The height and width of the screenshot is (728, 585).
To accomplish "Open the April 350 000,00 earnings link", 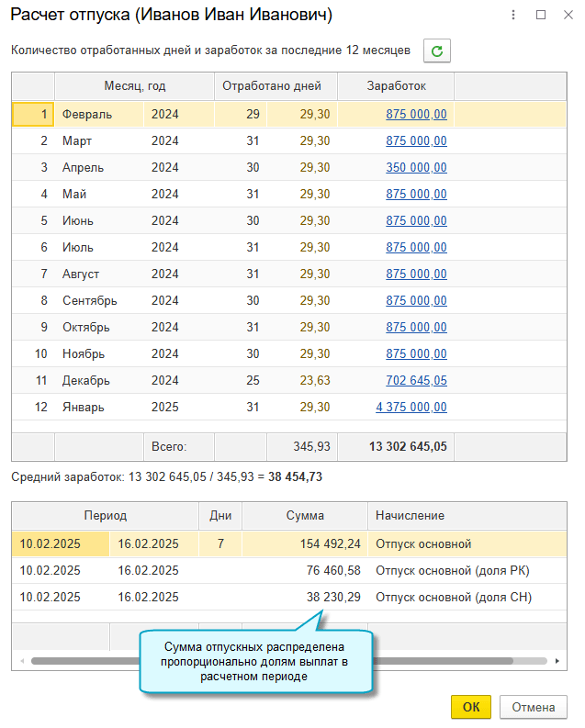I will pyautogui.click(x=416, y=168).
